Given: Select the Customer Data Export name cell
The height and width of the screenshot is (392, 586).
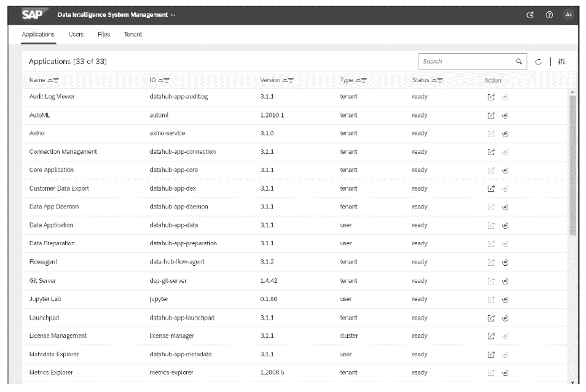Looking at the screenshot, I should click(x=59, y=188).
